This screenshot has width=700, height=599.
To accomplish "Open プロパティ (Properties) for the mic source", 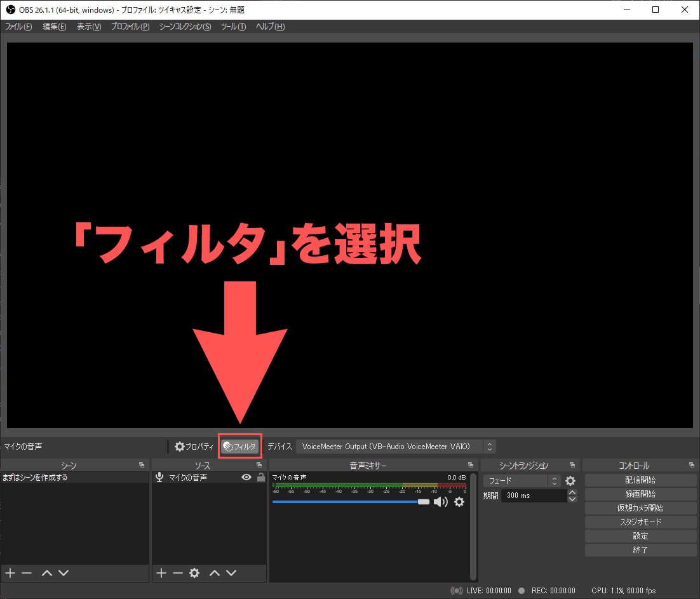I will [194, 447].
